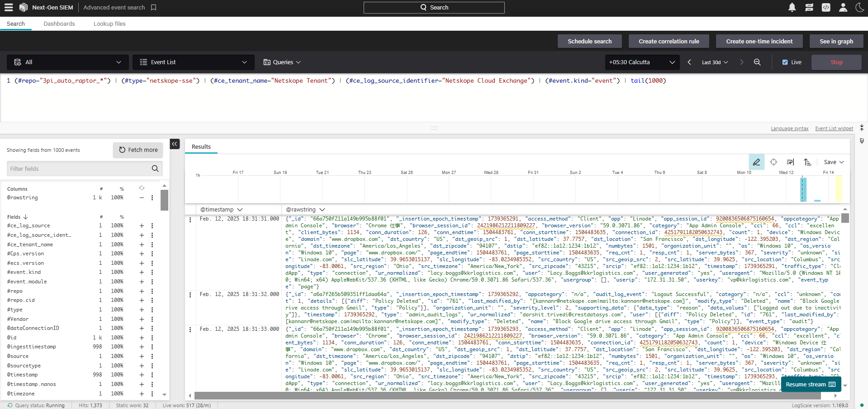This screenshot has height=409, width=868.
Task: Click the top Search bar
Action: pos(434,7)
